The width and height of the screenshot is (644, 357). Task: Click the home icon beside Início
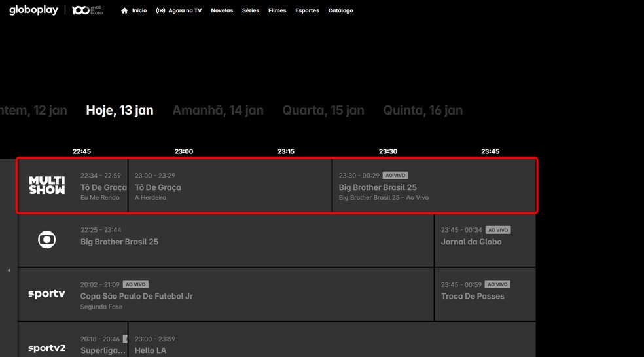(124, 10)
